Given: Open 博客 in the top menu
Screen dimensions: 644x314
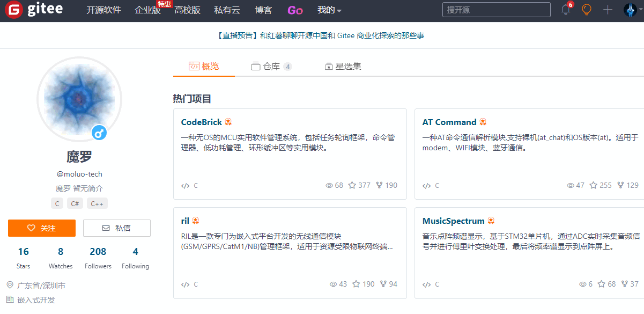Looking at the screenshot, I should [263, 10].
